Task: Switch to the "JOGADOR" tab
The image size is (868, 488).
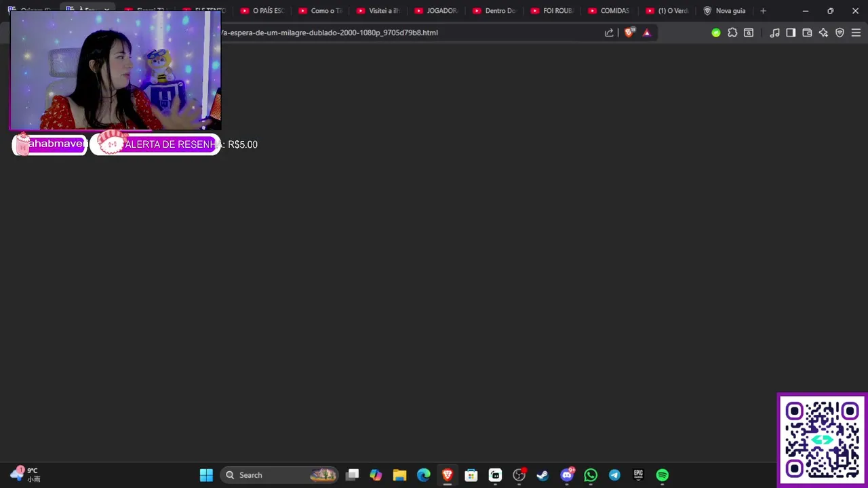Action: [x=437, y=11]
